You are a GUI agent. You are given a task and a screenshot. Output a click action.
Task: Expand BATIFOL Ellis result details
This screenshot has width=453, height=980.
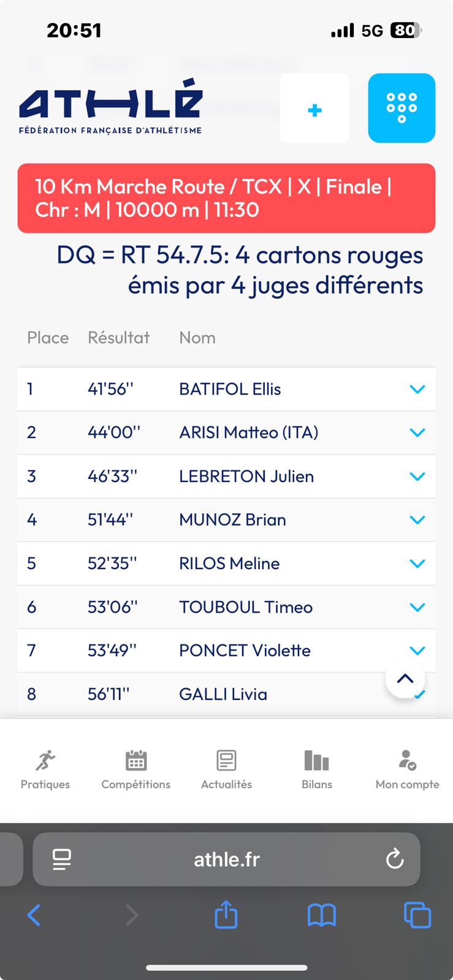point(417,389)
